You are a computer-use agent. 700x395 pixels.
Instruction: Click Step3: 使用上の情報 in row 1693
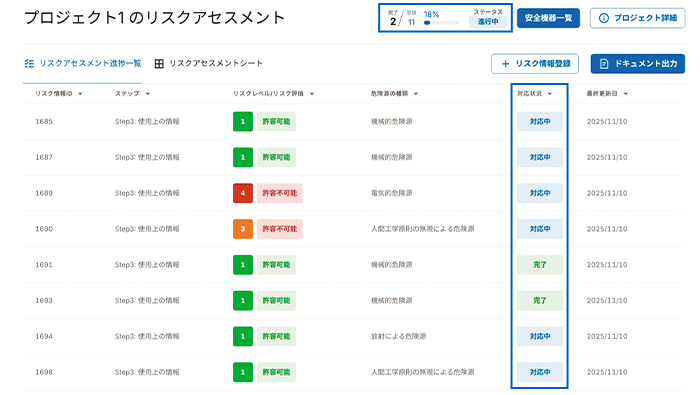[x=147, y=300]
